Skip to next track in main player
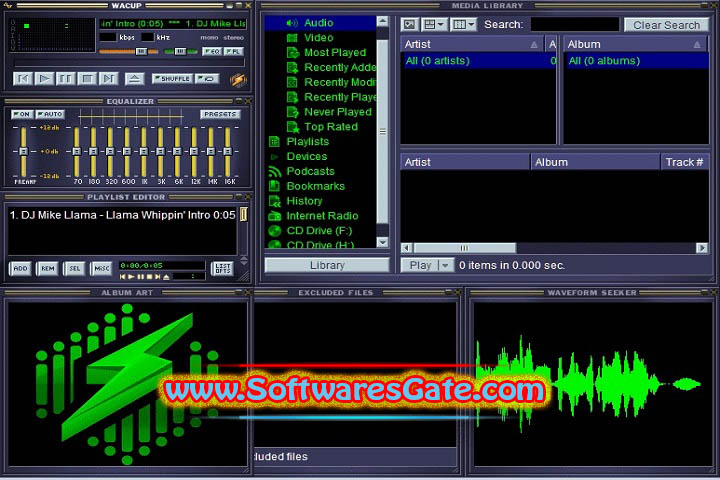 click(x=108, y=79)
